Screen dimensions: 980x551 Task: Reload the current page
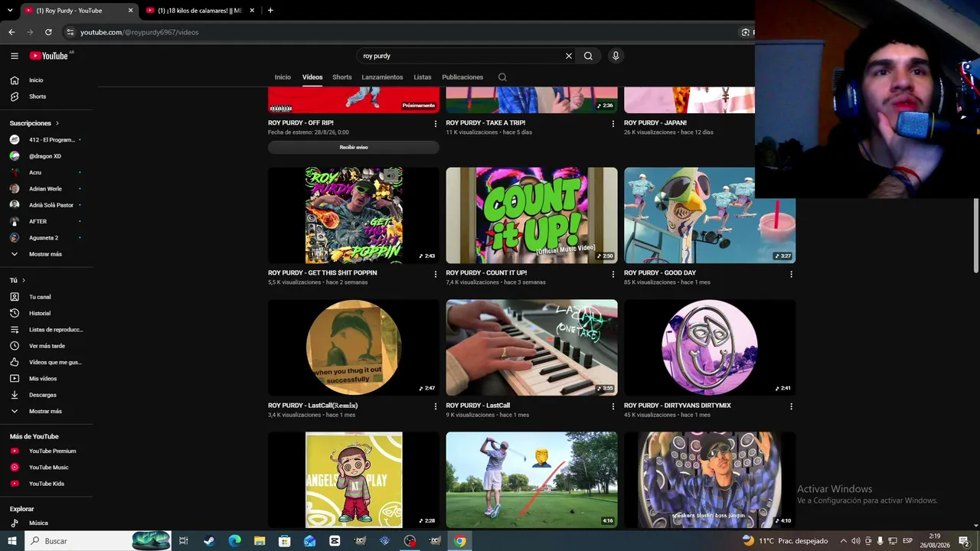click(x=48, y=32)
